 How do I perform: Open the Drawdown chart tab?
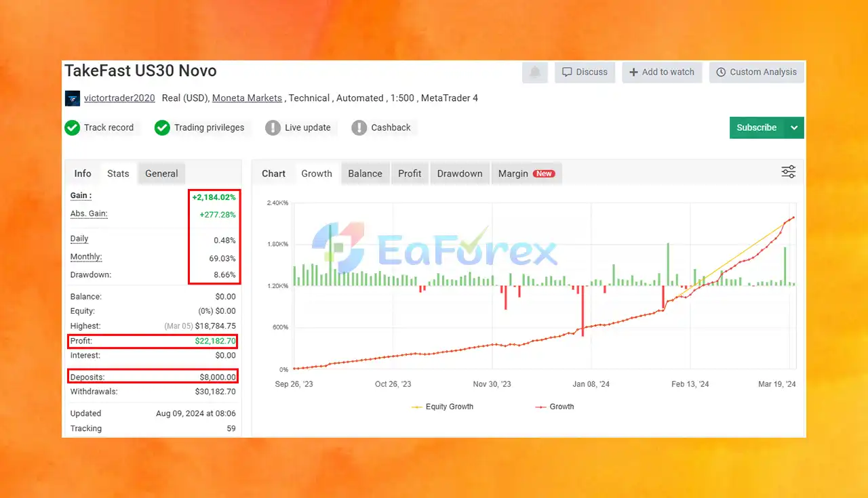coord(460,173)
